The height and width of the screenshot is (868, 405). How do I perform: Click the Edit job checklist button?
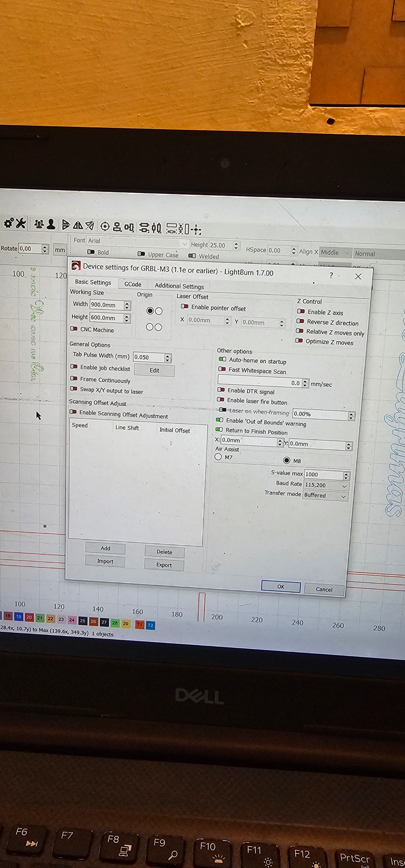tap(154, 370)
